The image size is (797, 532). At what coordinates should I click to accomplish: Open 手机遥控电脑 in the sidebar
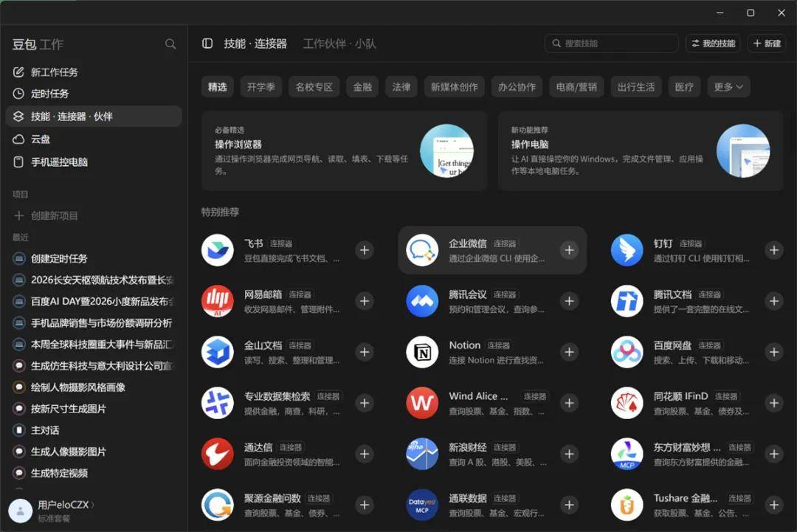pyautogui.click(x=94, y=162)
